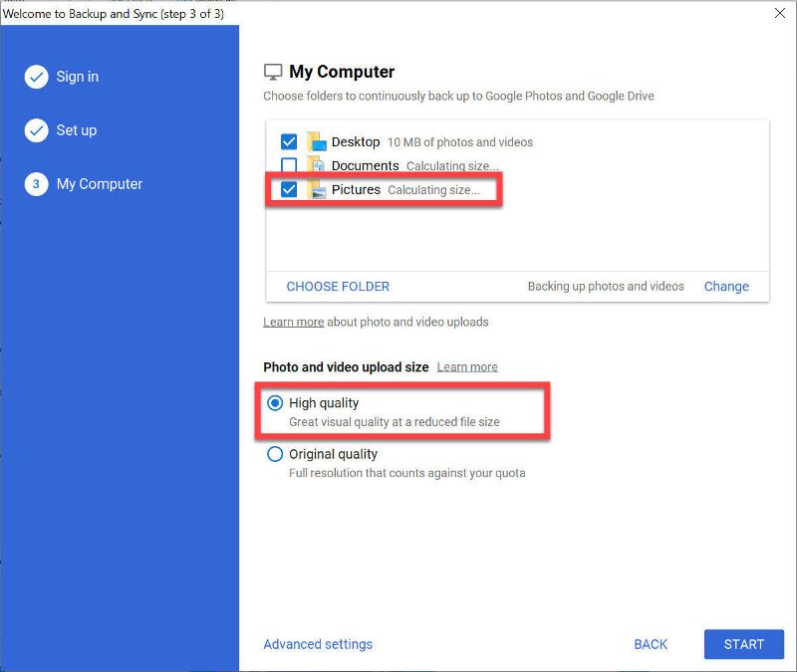Open Learn more about photo uploads link

(293, 322)
